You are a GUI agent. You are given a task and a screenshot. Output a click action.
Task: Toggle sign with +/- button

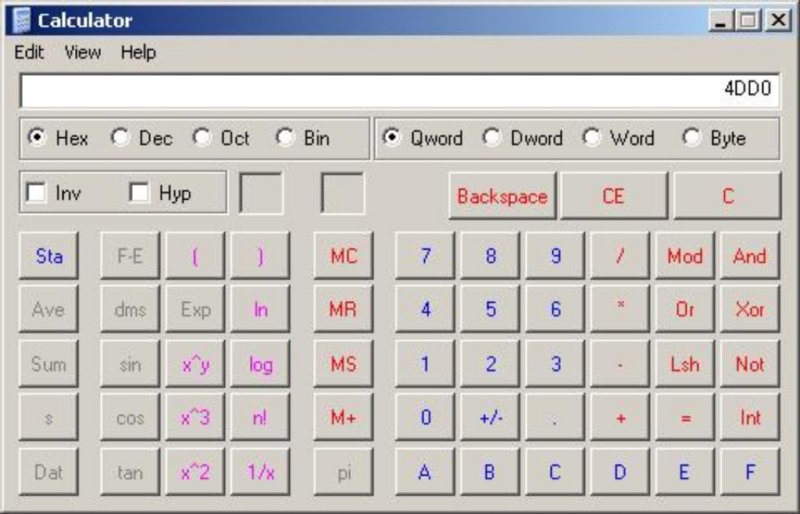click(490, 418)
